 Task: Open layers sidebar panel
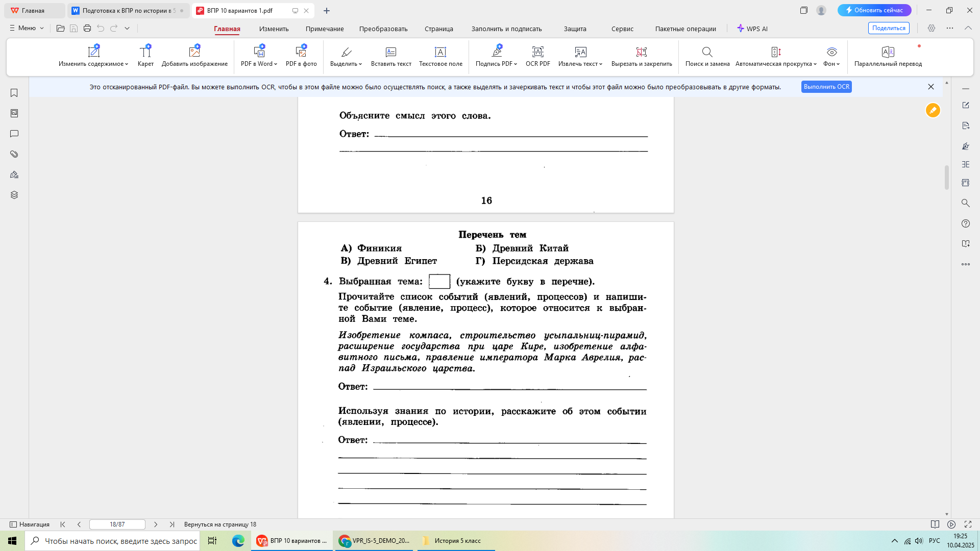point(14,195)
